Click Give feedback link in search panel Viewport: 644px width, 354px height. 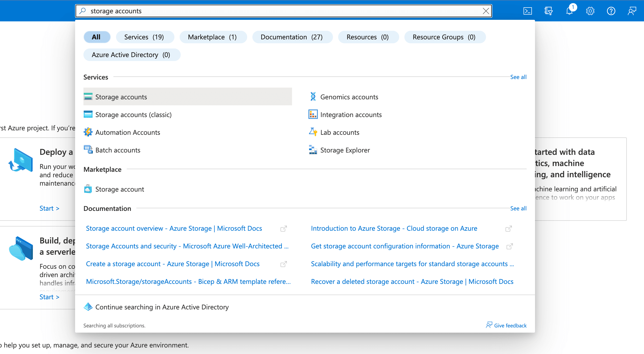tap(510, 326)
